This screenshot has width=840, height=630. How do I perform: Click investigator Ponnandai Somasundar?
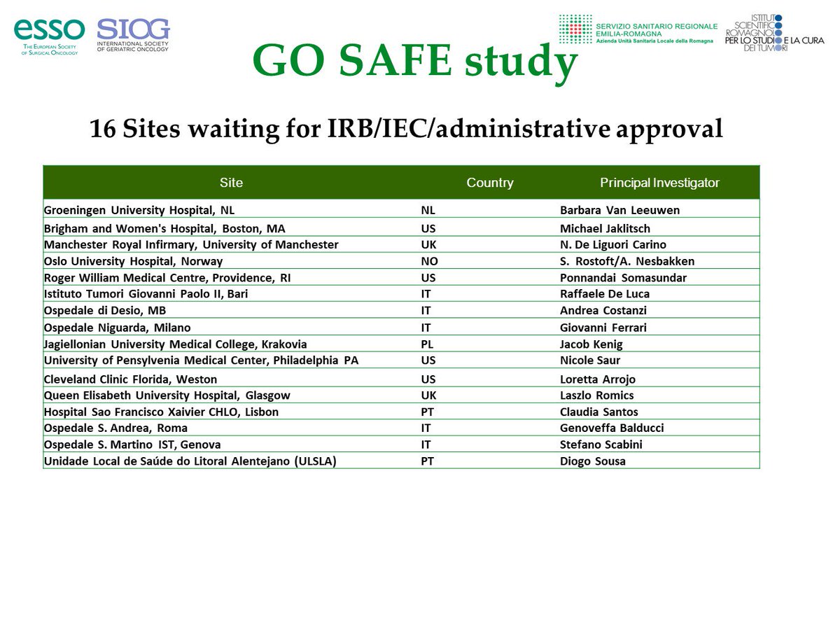623,278
